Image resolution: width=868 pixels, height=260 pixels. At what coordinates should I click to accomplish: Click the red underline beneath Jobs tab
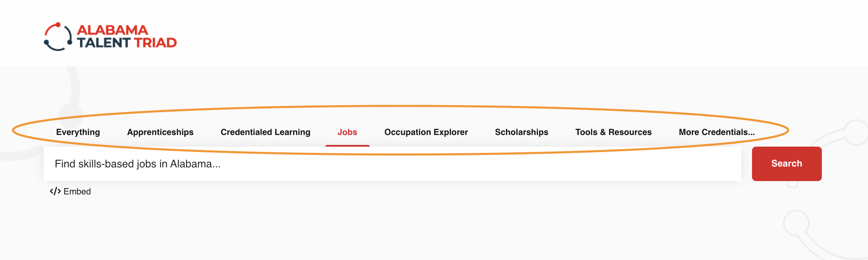pyautogui.click(x=348, y=145)
